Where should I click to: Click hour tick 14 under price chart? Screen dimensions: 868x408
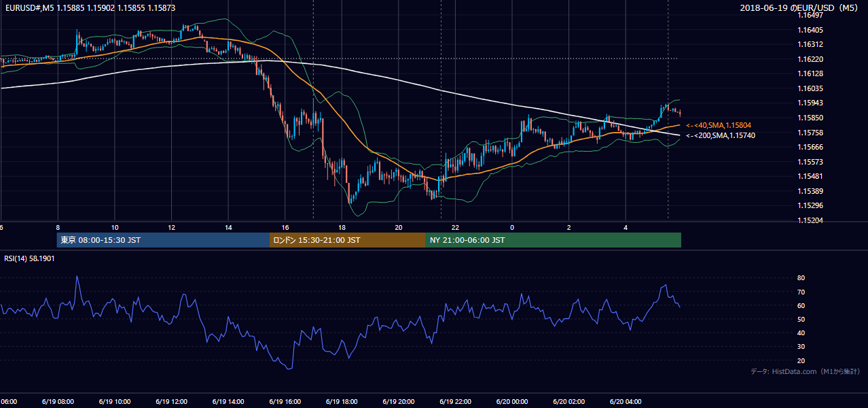click(228, 227)
